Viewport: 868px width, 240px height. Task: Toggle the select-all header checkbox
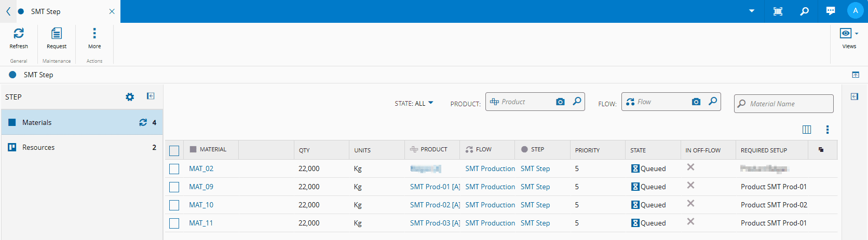point(174,151)
